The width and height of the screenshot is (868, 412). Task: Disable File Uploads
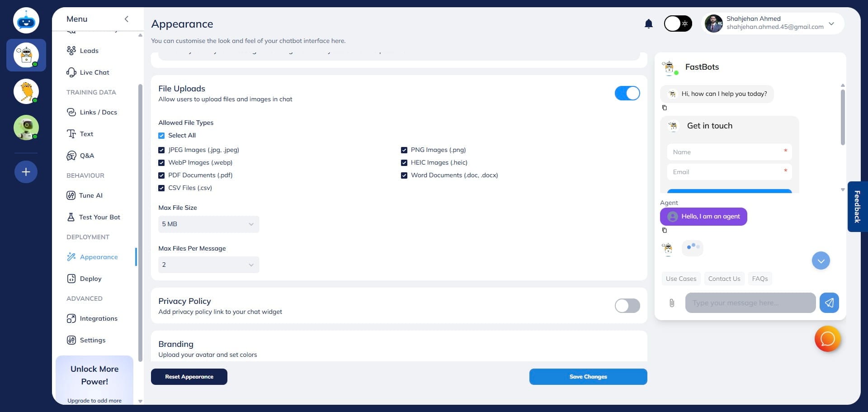[x=627, y=93]
